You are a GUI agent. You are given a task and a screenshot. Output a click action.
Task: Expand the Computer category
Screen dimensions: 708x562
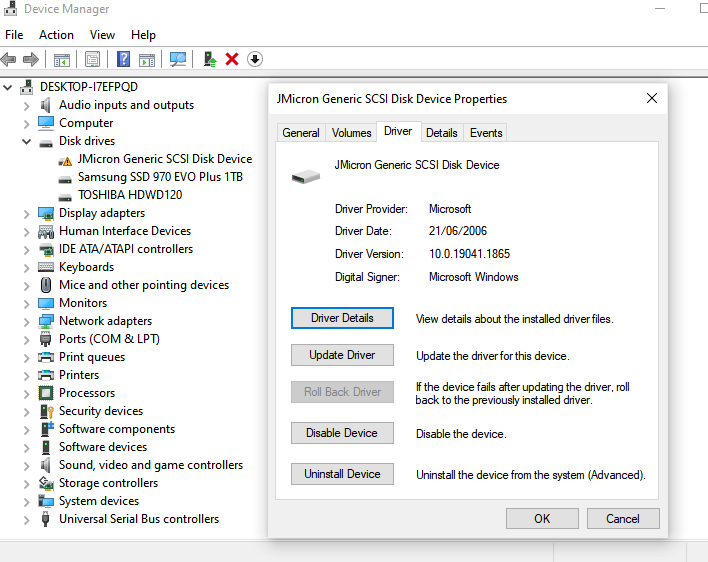click(27, 124)
